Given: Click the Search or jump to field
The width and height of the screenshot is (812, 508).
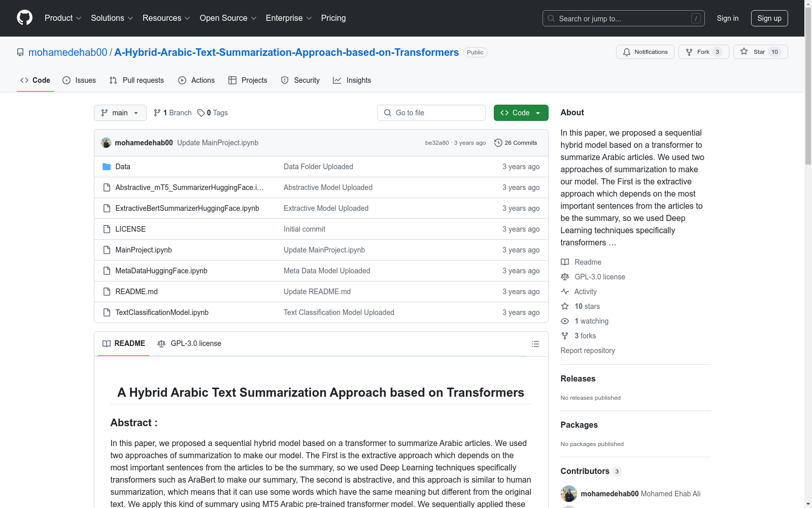Looking at the screenshot, I should pyautogui.click(x=624, y=18).
